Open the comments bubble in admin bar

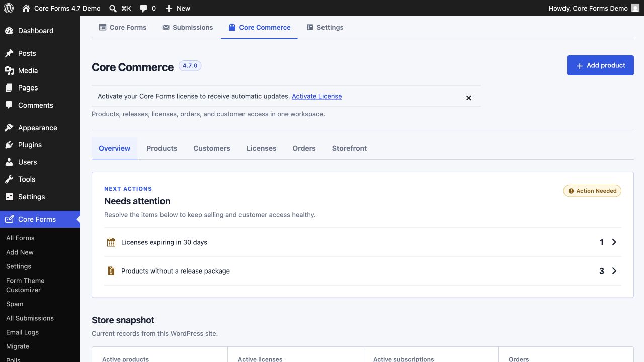(148, 8)
